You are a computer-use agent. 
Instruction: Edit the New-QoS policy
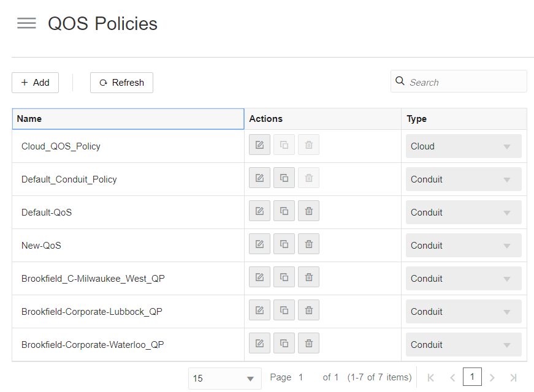pyautogui.click(x=259, y=244)
